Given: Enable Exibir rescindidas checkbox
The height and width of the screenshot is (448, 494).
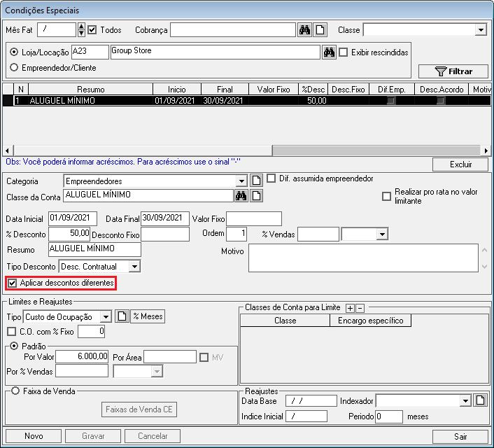Looking at the screenshot, I should [344, 52].
